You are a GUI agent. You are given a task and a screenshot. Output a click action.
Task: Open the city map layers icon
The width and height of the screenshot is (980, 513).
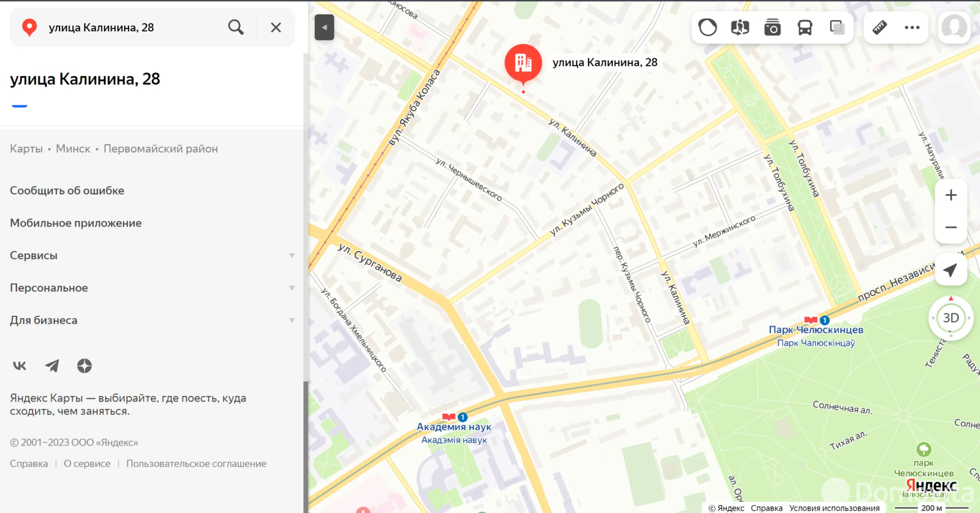tap(740, 28)
